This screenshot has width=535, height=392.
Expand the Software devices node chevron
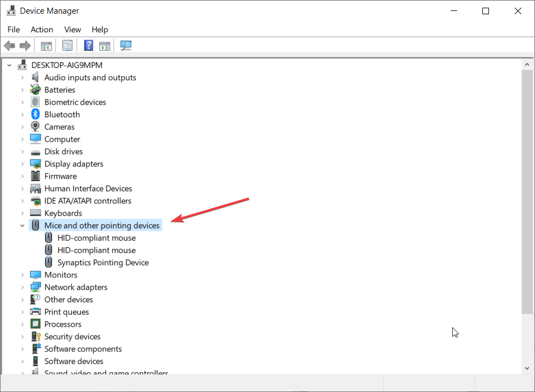[x=22, y=361]
